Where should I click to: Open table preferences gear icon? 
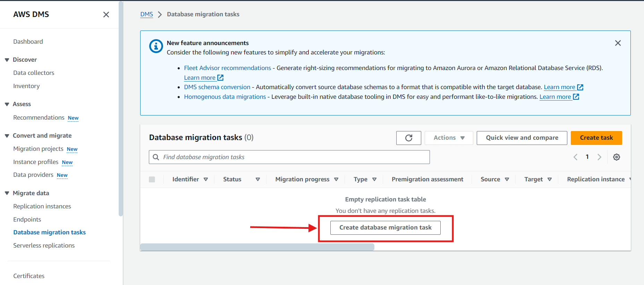(x=617, y=157)
